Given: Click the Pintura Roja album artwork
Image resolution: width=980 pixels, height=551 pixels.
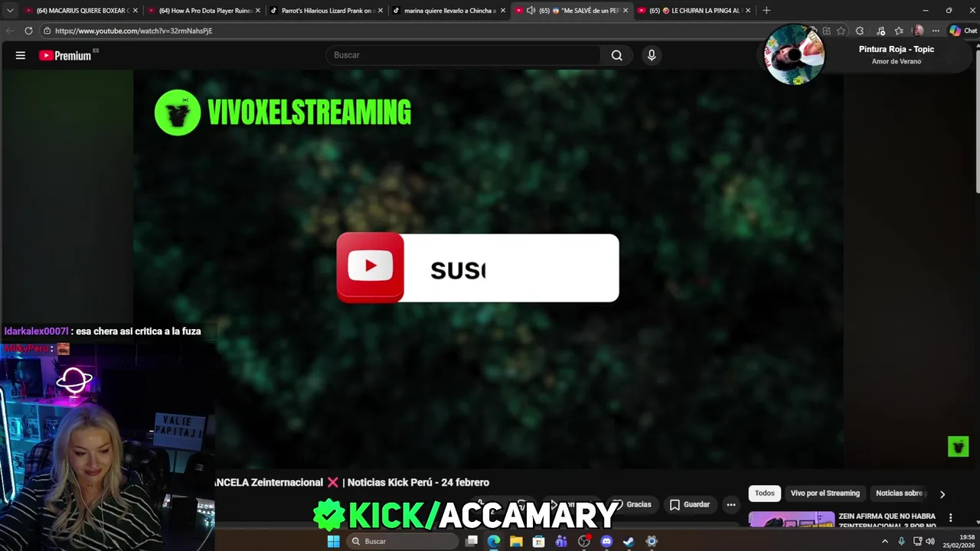Looking at the screenshot, I should click(x=794, y=54).
